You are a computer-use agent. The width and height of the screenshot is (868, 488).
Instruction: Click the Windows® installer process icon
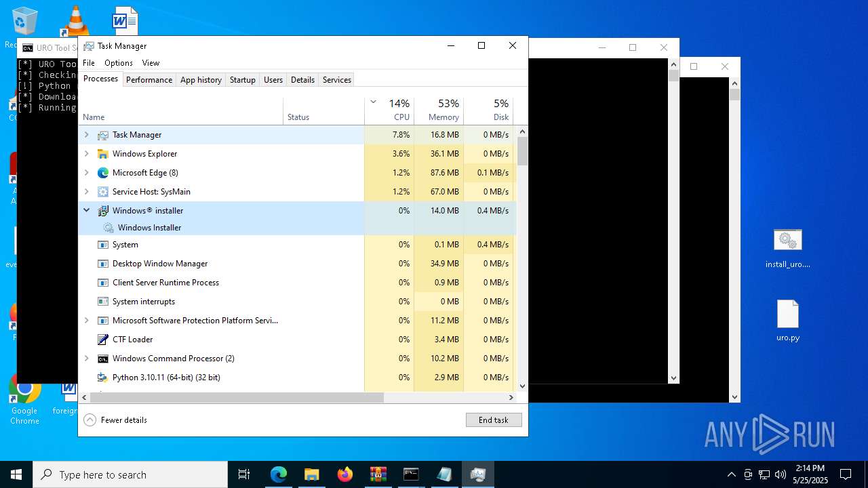pyautogui.click(x=103, y=211)
